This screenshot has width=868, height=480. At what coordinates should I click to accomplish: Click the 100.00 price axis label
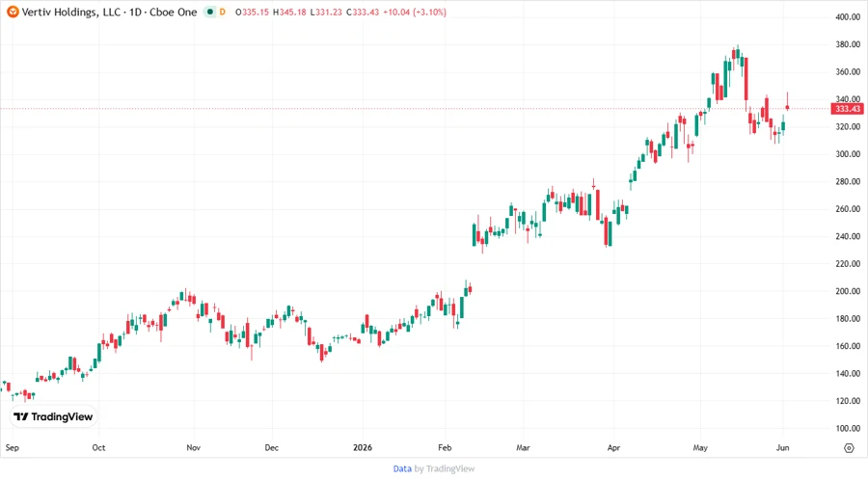pos(848,429)
